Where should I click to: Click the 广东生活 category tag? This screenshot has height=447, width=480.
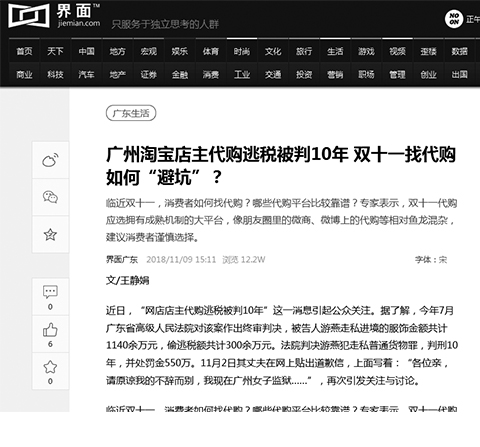(x=131, y=113)
